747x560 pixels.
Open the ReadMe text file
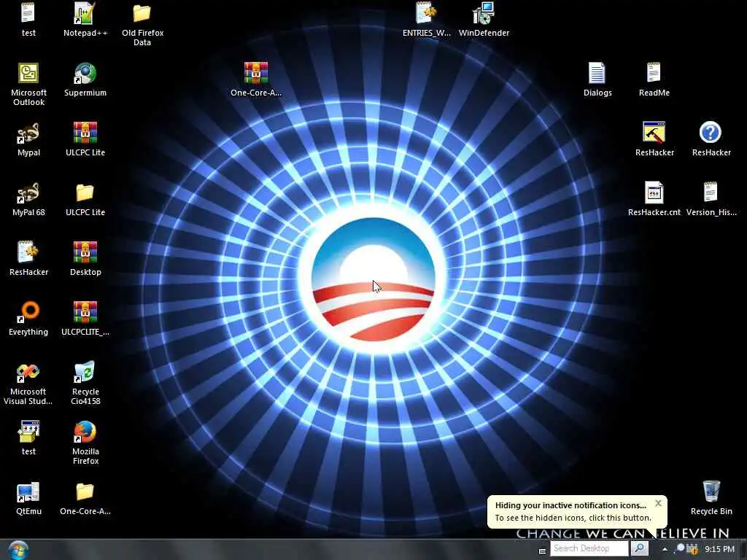tap(654, 79)
